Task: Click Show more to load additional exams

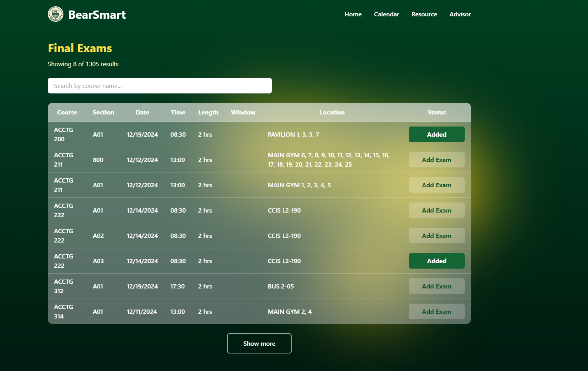Action: [259, 343]
